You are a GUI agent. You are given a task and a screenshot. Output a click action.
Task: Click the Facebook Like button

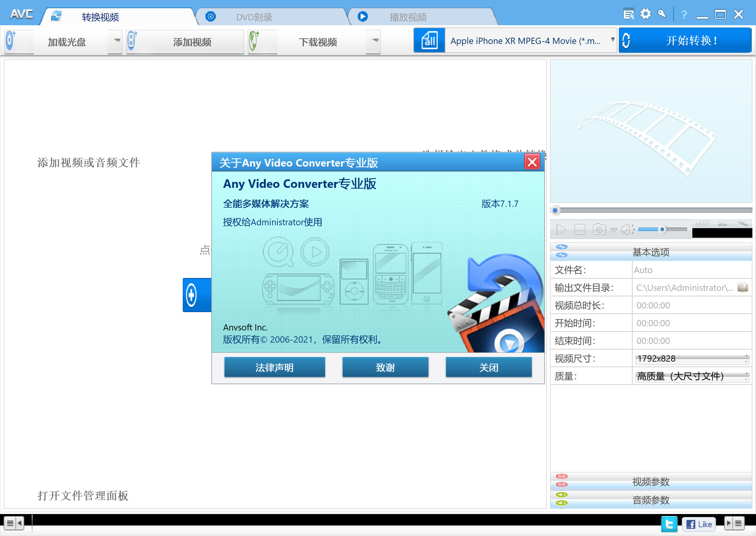point(699,524)
